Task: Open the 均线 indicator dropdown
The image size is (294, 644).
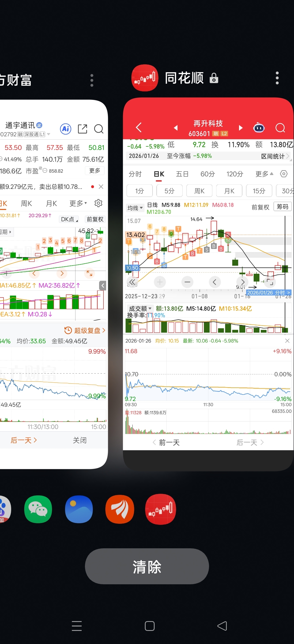Action: click(x=135, y=208)
